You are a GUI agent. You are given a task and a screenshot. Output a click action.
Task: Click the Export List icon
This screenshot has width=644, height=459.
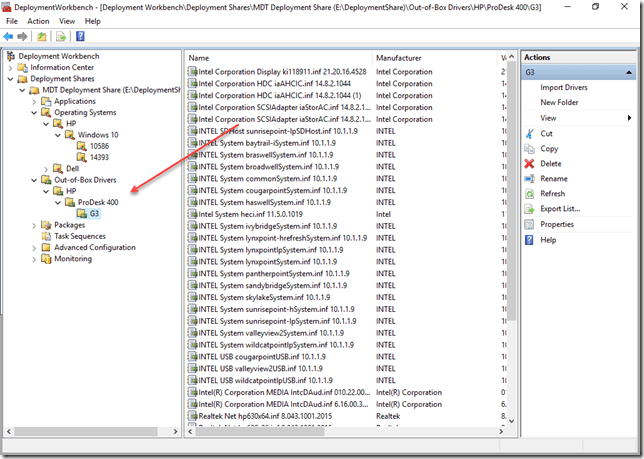[529, 208]
